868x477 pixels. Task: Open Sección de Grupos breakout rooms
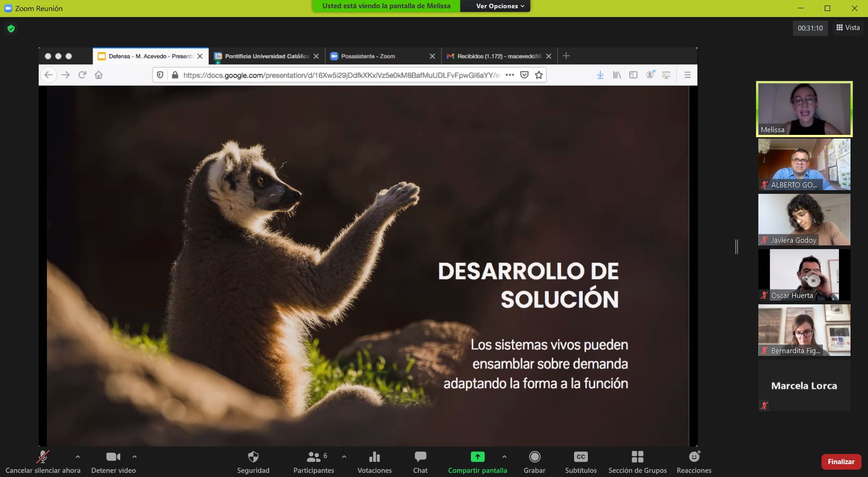click(x=638, y=462)
